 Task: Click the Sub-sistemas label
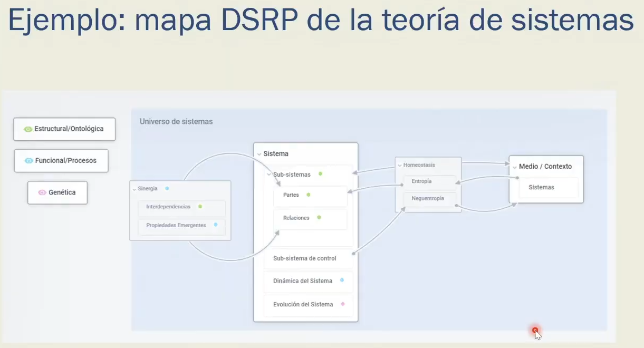[292, 175]
